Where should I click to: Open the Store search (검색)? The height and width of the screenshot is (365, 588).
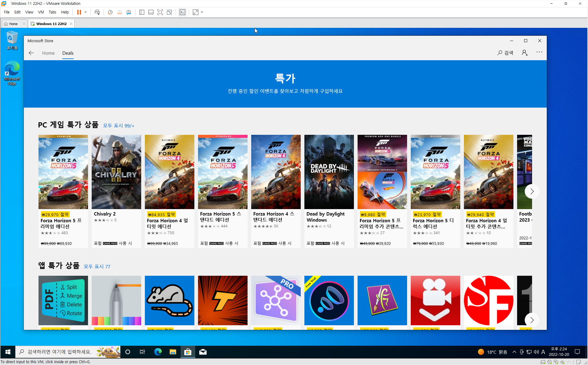(x=505, y=53)
